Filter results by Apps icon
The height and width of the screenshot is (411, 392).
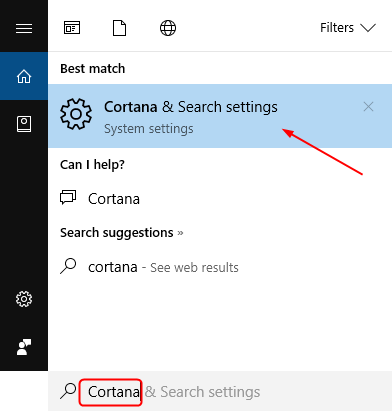[x=72, y=28]
